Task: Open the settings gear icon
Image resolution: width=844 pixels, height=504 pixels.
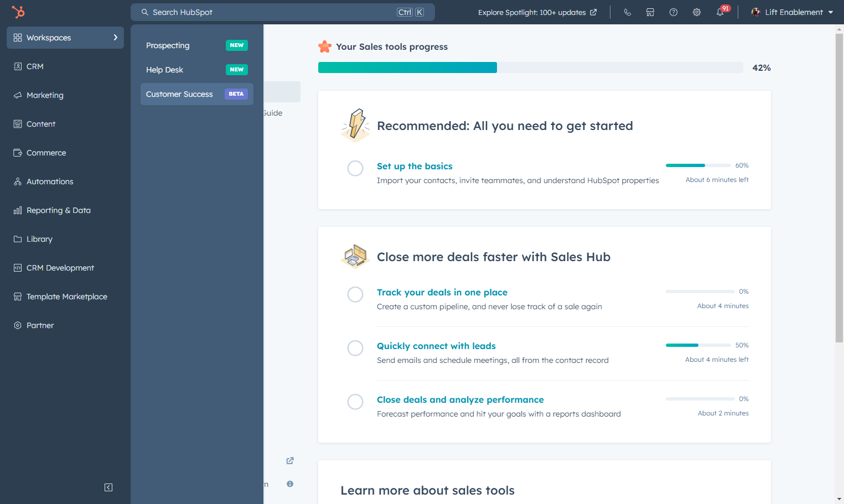Action: click(697, 12)
